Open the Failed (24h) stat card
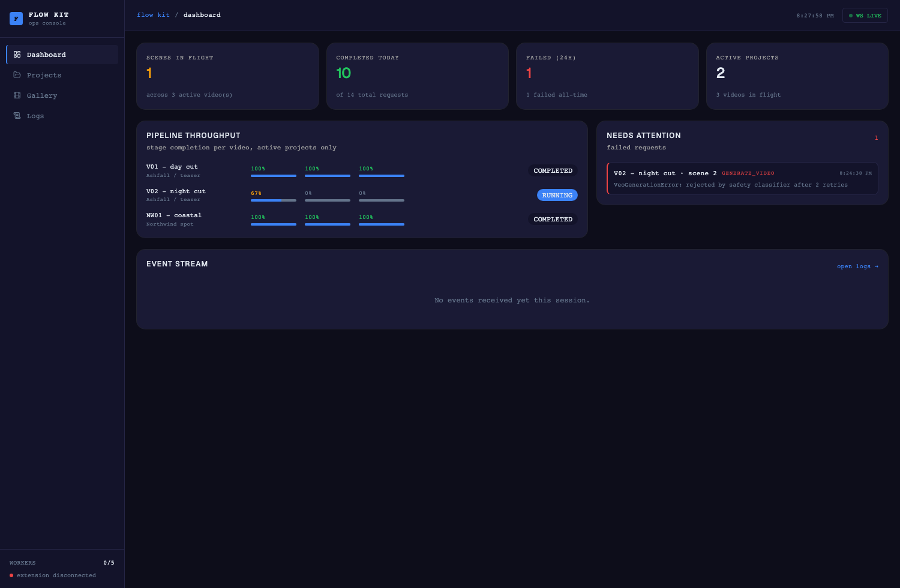The image size is (900, 588). click(x=607, y=76)
